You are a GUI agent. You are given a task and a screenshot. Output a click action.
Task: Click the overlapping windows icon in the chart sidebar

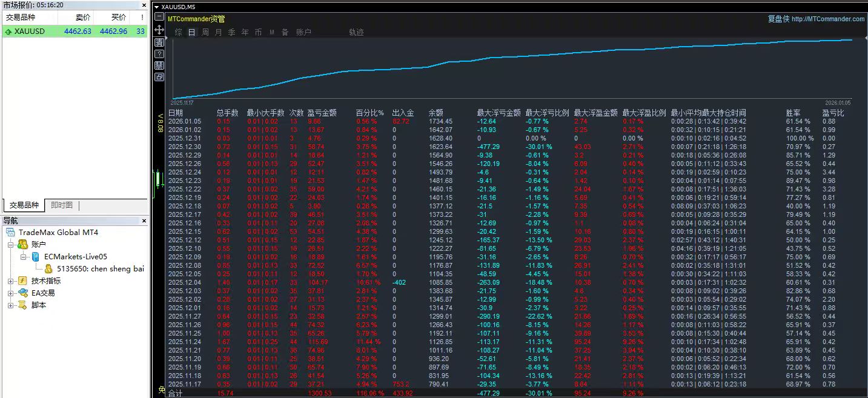coord(159,77)
